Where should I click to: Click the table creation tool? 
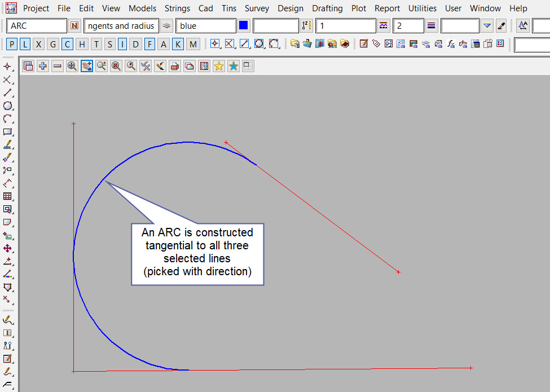[8, 196]
